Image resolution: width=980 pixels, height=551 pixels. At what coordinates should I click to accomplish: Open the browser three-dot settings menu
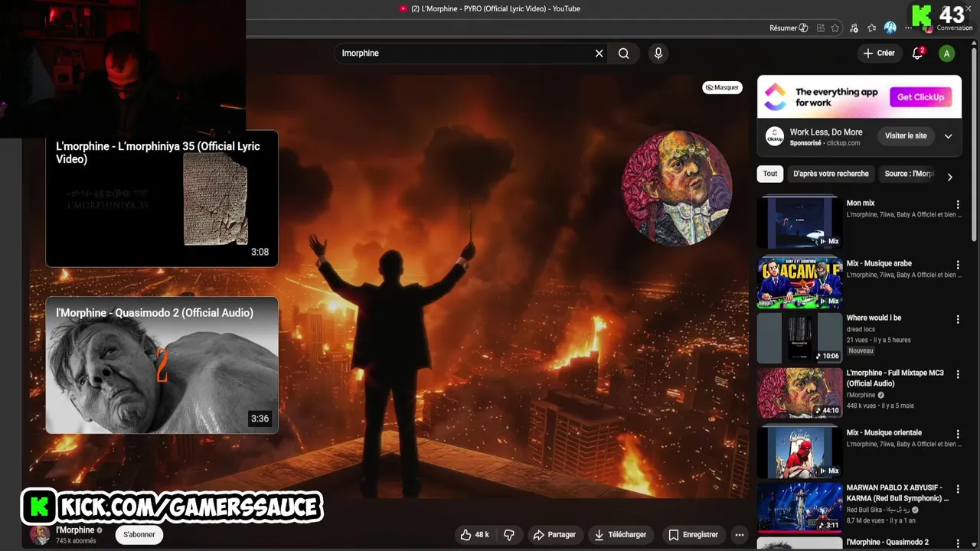[x=909, y=28]
